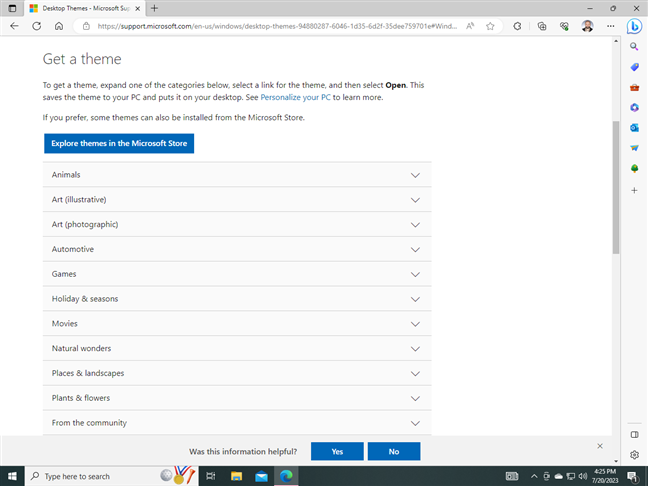
Task: Open the Outlook icon in Edge sidebar
Action: [x=634, y=128]
